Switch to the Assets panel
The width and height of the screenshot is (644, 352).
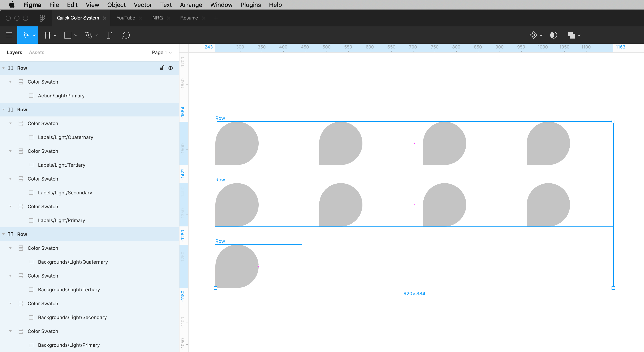(37, 53)
